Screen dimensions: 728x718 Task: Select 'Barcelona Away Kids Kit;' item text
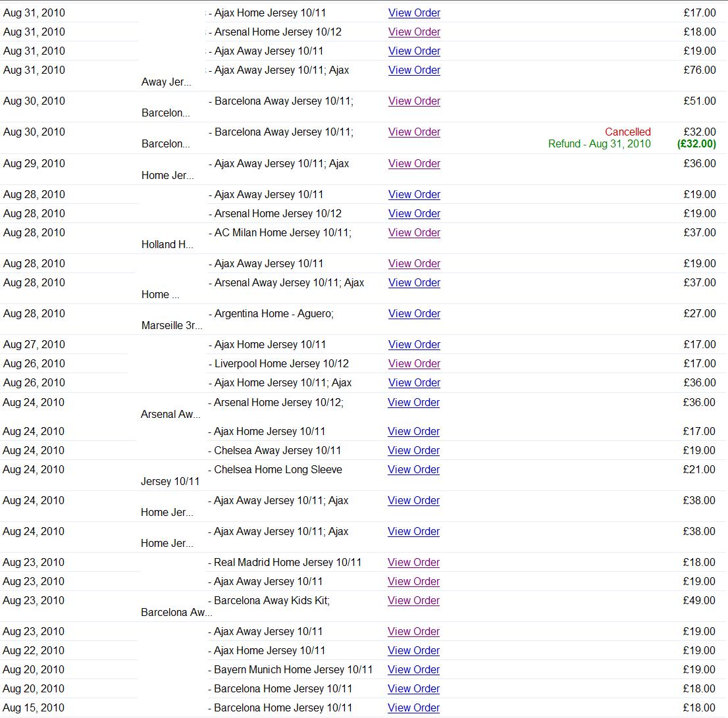(x=272, y=601)
